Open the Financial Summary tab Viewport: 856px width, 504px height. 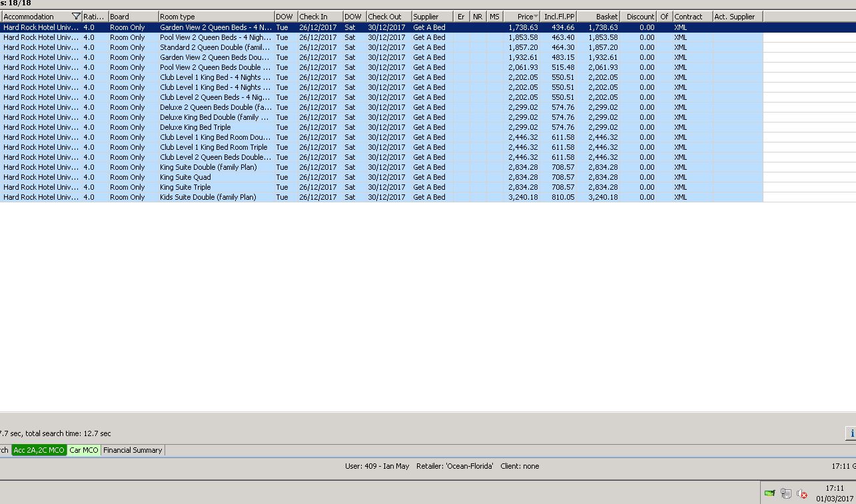coord(133,450)
